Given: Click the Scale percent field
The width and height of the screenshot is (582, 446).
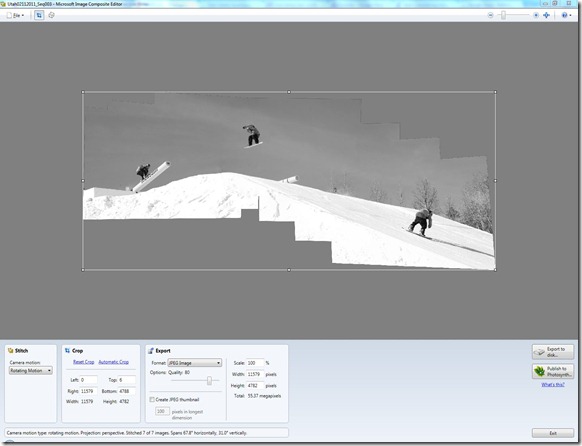Looking at the screenshot, I should (255, 363).
